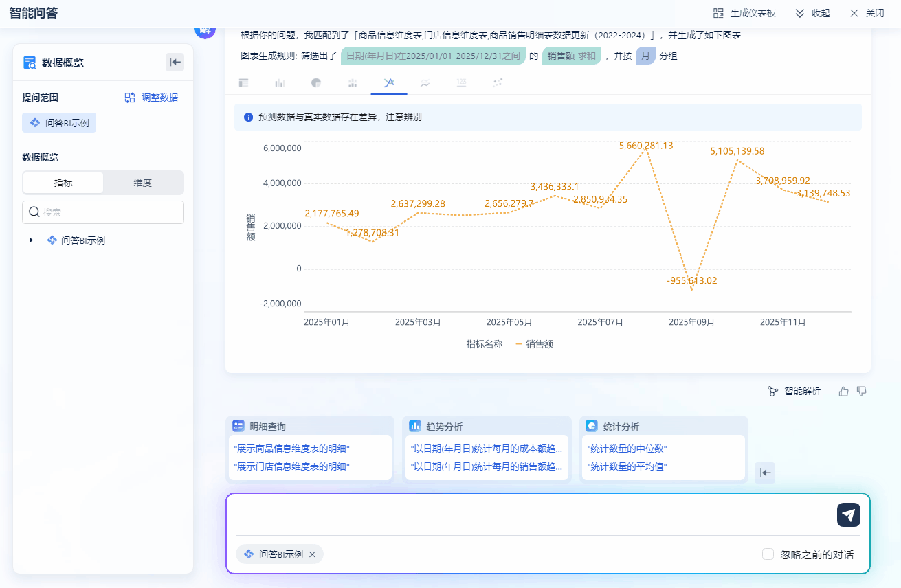
Task: Click the 趋势分析 card icon
Action: [x=415, y=426]
